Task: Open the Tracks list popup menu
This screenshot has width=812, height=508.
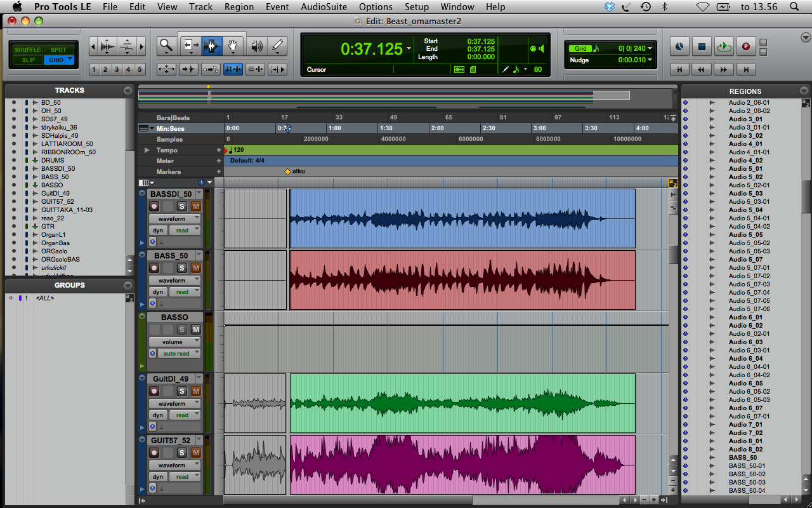Action: tap(128, 91)
